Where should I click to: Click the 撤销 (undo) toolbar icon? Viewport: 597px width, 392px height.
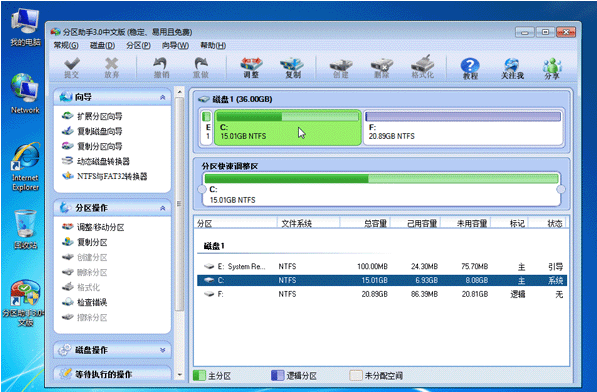pyautogui.click(x=161, y=68)
